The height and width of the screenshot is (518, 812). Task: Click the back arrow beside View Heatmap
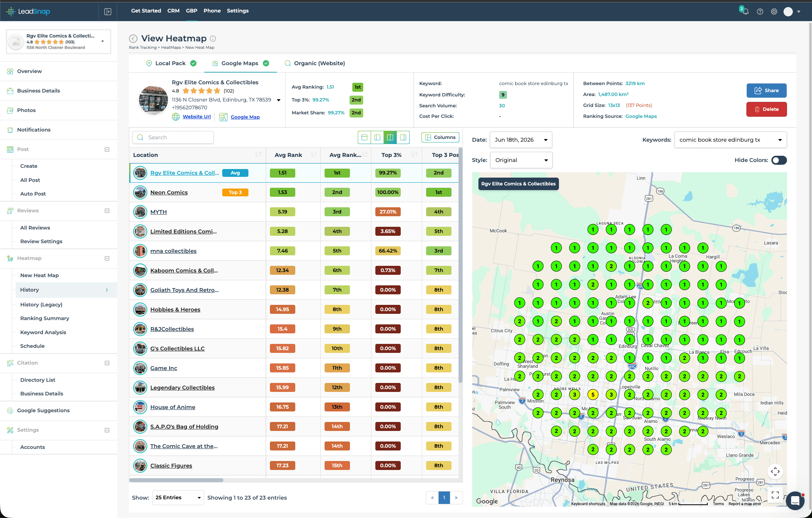pos(133,38)
